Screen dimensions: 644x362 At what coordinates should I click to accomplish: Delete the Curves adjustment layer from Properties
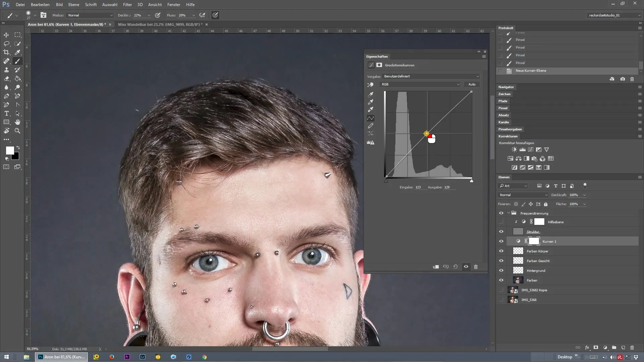pos(476,267)
